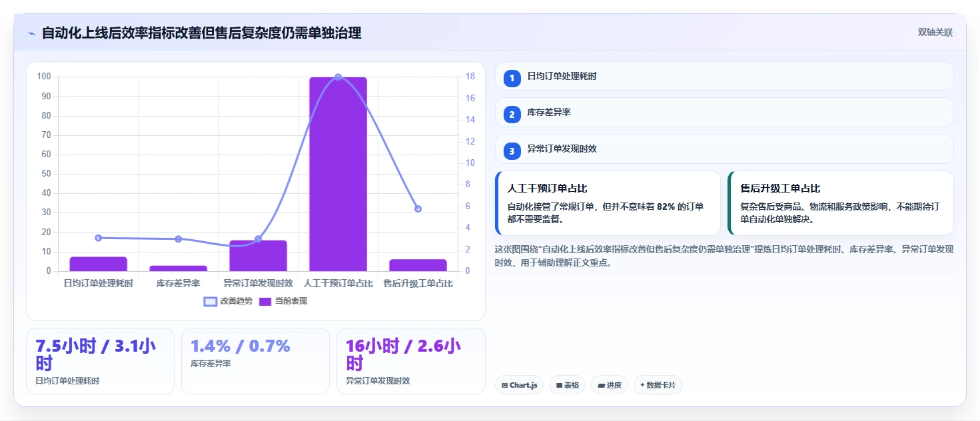Click the 售后升级工单占比 x-axis label
This screenshot has width=980, height=421.
pos(418,283)
